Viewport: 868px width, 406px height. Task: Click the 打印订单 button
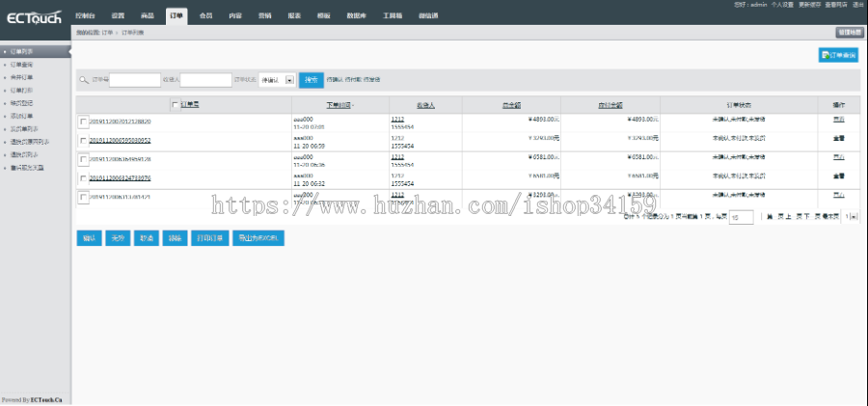[x=210, y=238]
